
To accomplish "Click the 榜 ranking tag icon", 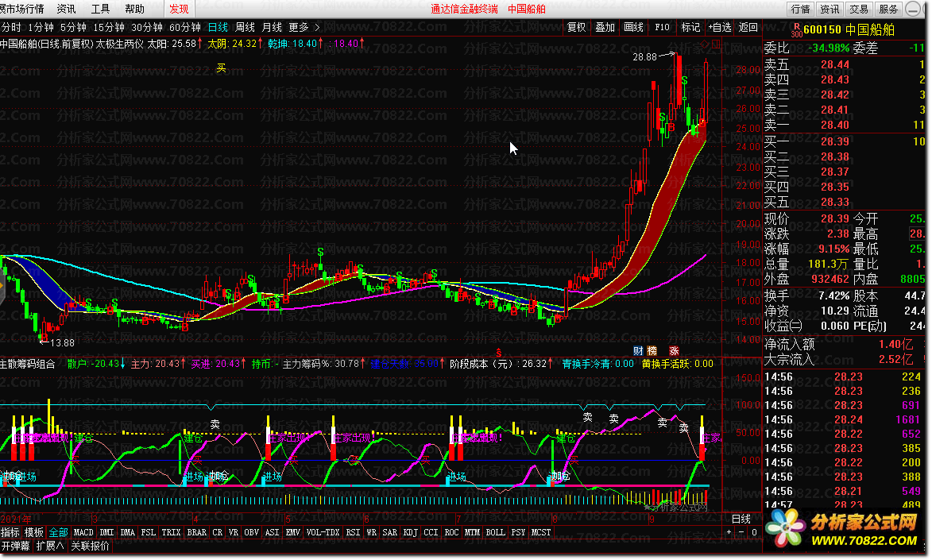I will click(652, 351).
